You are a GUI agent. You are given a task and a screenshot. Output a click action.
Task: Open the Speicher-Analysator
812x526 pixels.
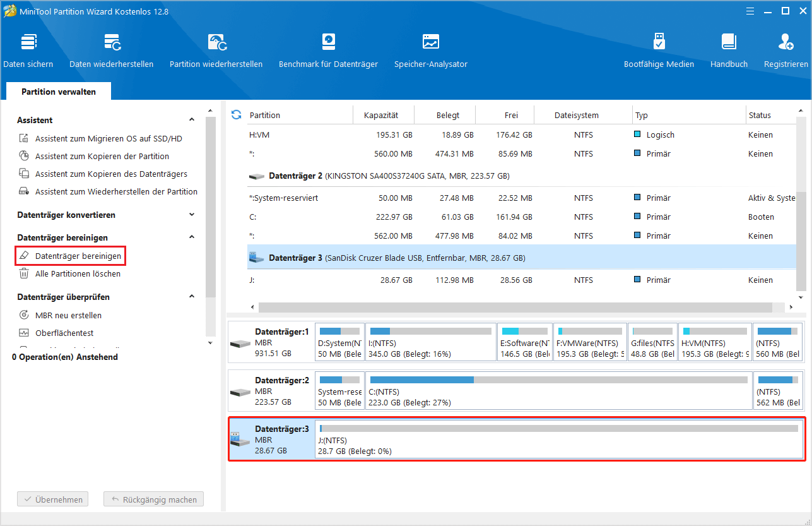pos(431,51)
